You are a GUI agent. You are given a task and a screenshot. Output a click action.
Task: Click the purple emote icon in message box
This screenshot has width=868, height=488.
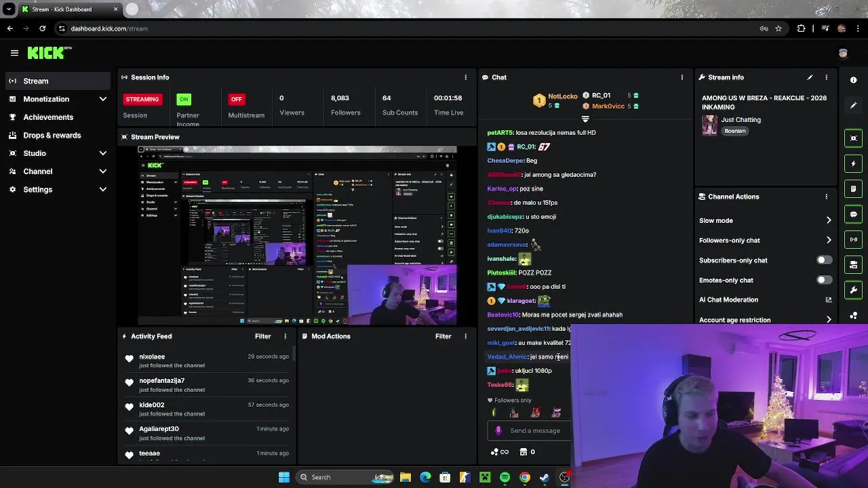coord(498,430)
